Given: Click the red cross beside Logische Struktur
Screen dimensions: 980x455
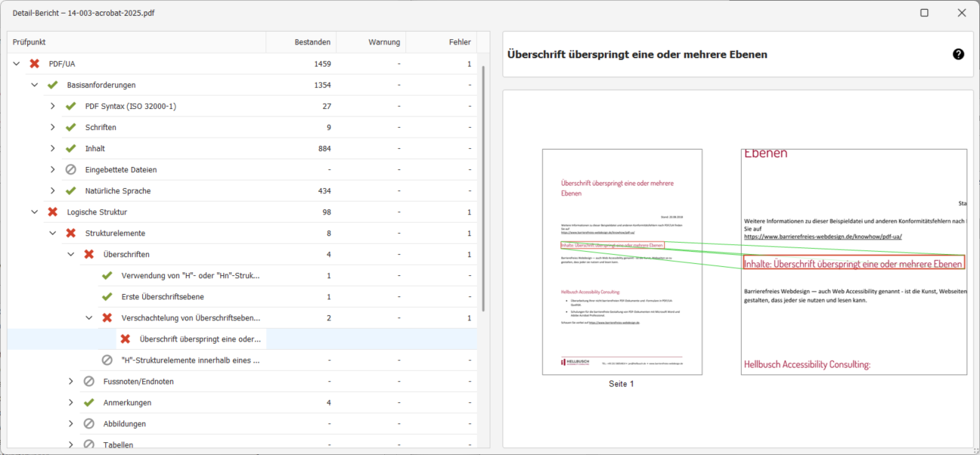Looking at the screenshot, I should click(x=51, y=212).
